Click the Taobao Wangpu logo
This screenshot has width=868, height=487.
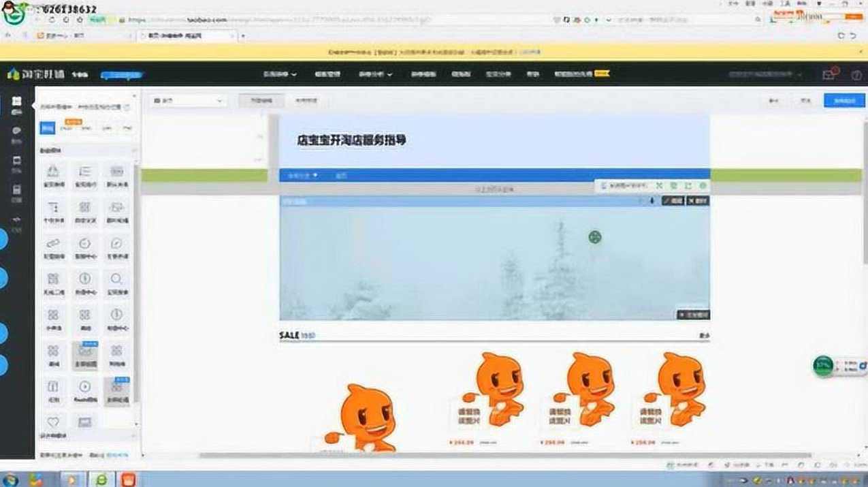37,74
